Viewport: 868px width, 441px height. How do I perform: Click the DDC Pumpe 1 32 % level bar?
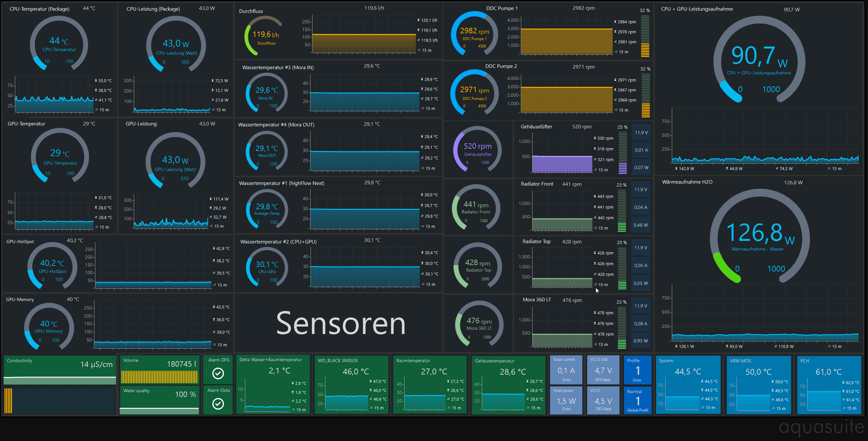[645, 37]
